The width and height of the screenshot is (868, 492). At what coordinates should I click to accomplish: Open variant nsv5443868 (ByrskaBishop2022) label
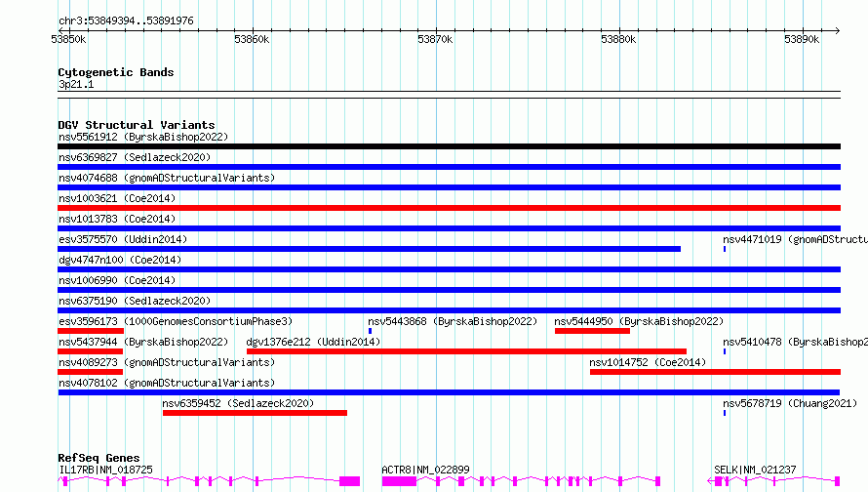453,321
